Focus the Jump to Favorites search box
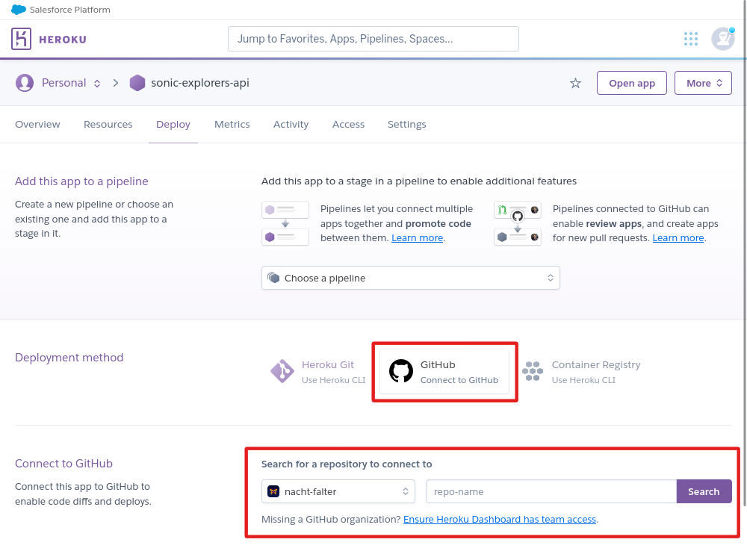This screenshot has width=747, height=560. tap(373, 39)
